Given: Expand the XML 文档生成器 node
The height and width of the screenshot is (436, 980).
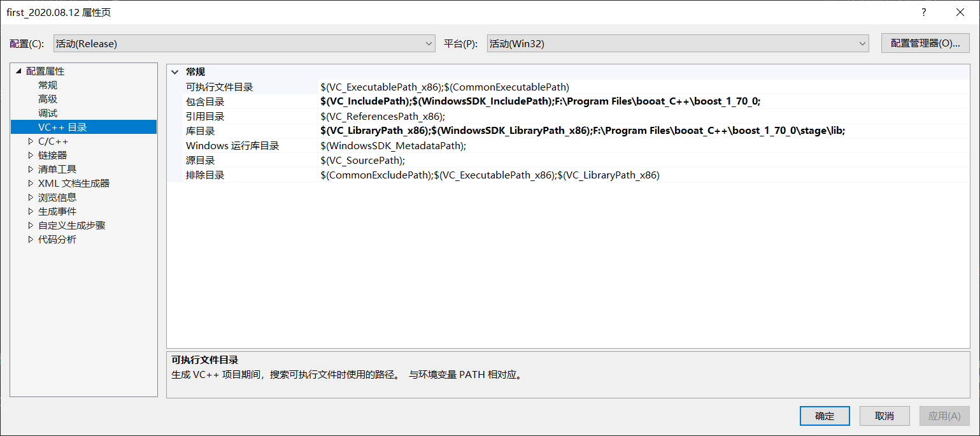Looking at the screenshot, I should (29, 183).
